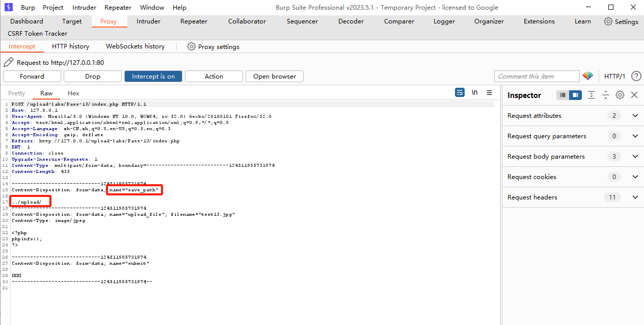Click the POST request line in editor
Image resolution: width=644 pixels, height=325 pixels.
[x=79, y=104]
